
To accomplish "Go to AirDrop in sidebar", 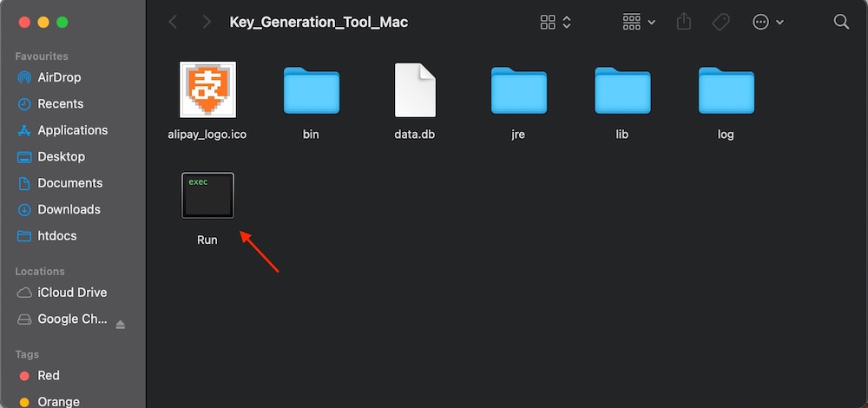I will 59,77.
